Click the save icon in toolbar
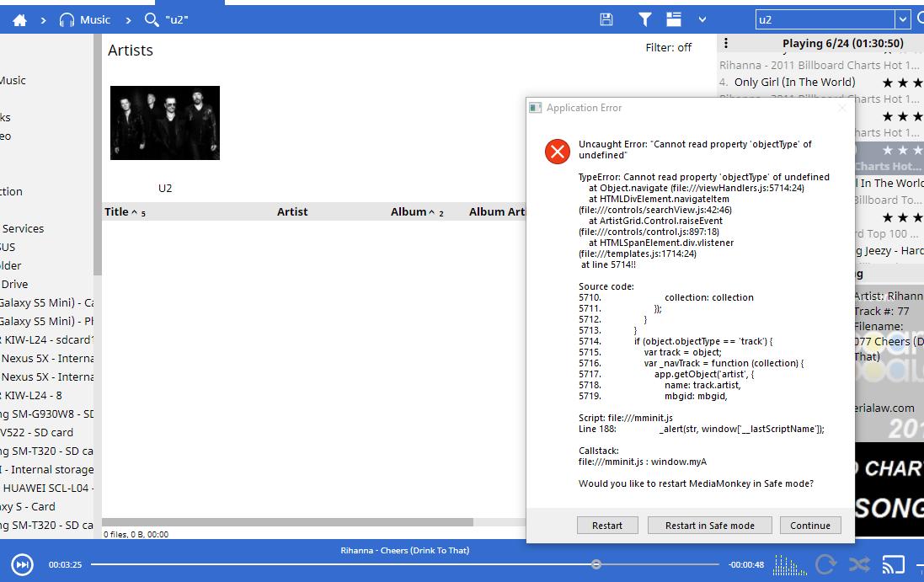 (x=606, y=19)
